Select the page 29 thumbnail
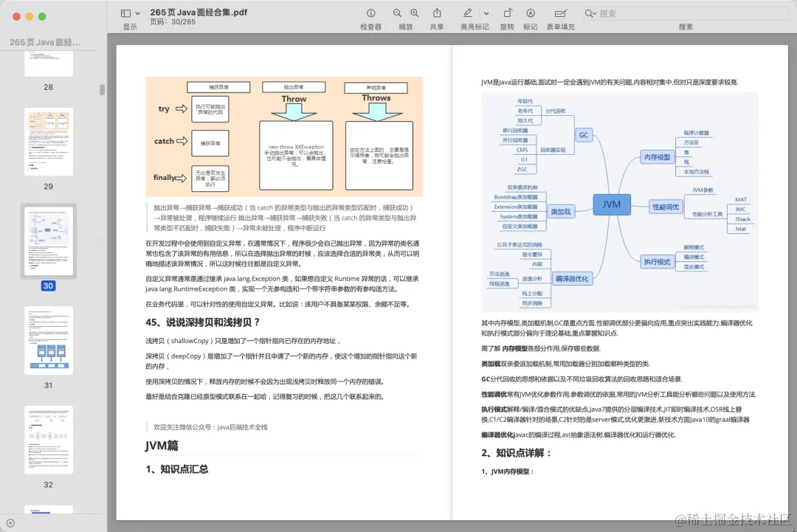This screenshot has height=532, width=797. coord(48,142)
